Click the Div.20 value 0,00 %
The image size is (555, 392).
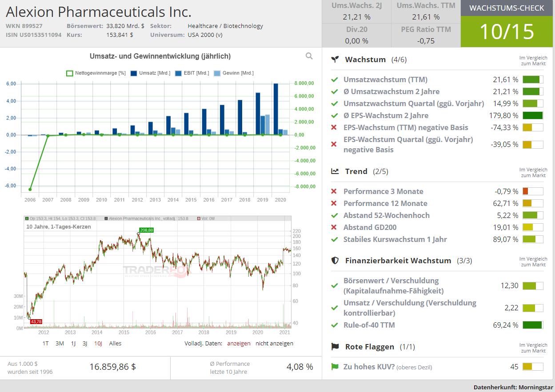point(356,41)
